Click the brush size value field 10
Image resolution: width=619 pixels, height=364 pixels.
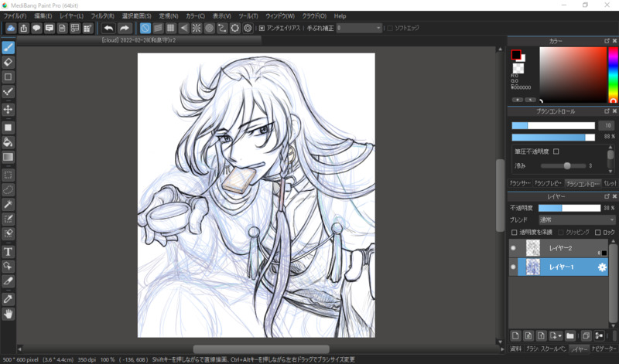607,125
